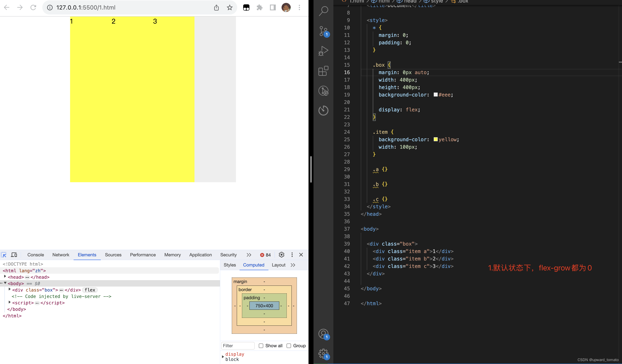
Task: Click the Filter input in Computed pane
Action: coord(238,346)
